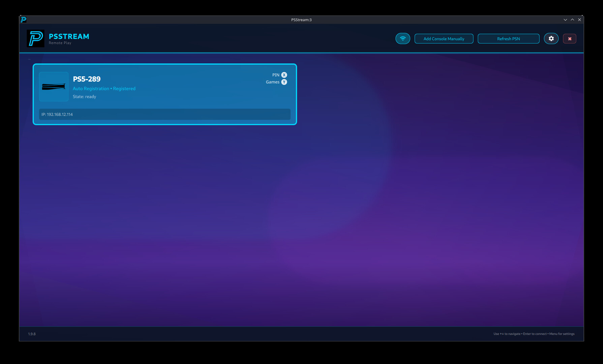Select the PS5 console artwork thumbnail

click(x=54, y=87)
